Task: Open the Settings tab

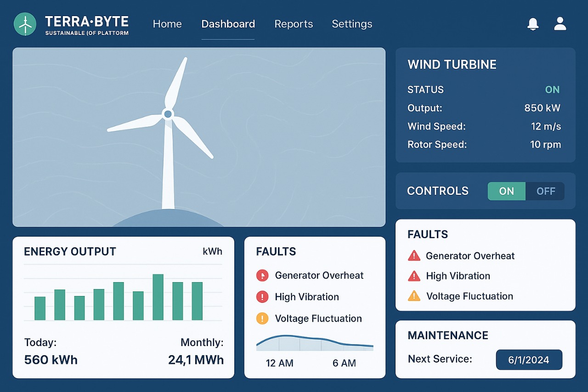Action: [352, 24]
